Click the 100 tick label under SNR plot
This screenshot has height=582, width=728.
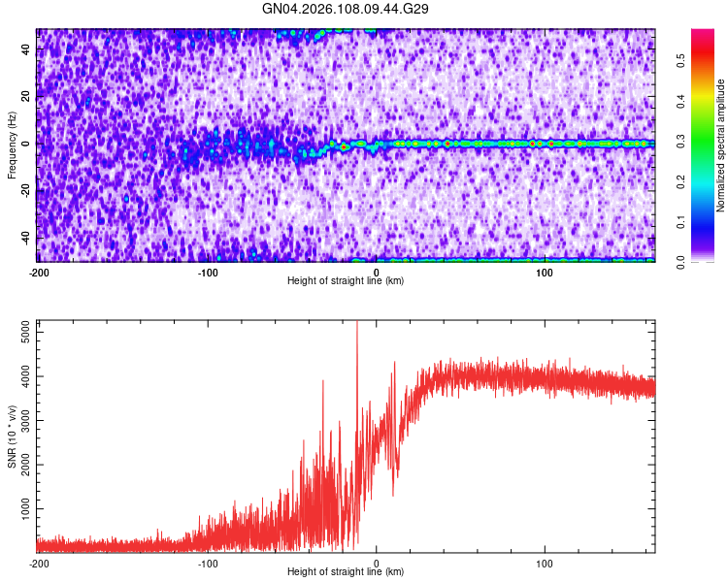[x=545, y=564]
